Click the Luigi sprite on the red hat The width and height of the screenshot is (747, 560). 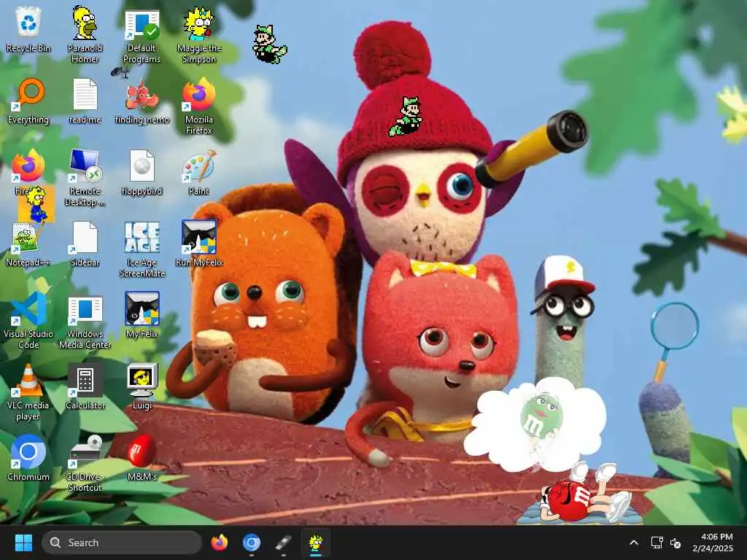tap(406, 116)
